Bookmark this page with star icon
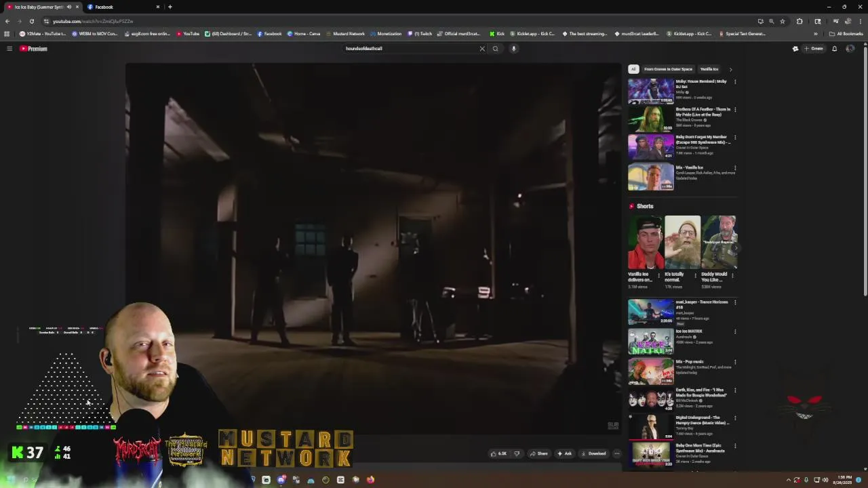Viewport: 868px width, 488px height. point(783,21)
